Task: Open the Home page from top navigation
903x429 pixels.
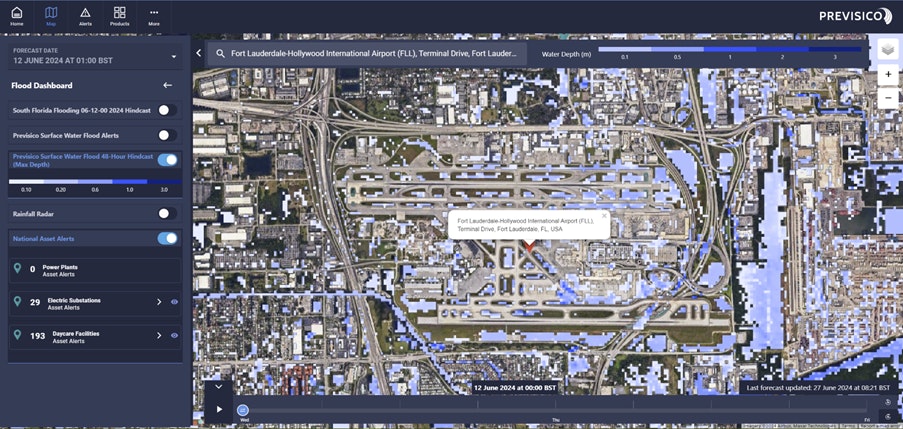Action: click(x=17, y=16)
